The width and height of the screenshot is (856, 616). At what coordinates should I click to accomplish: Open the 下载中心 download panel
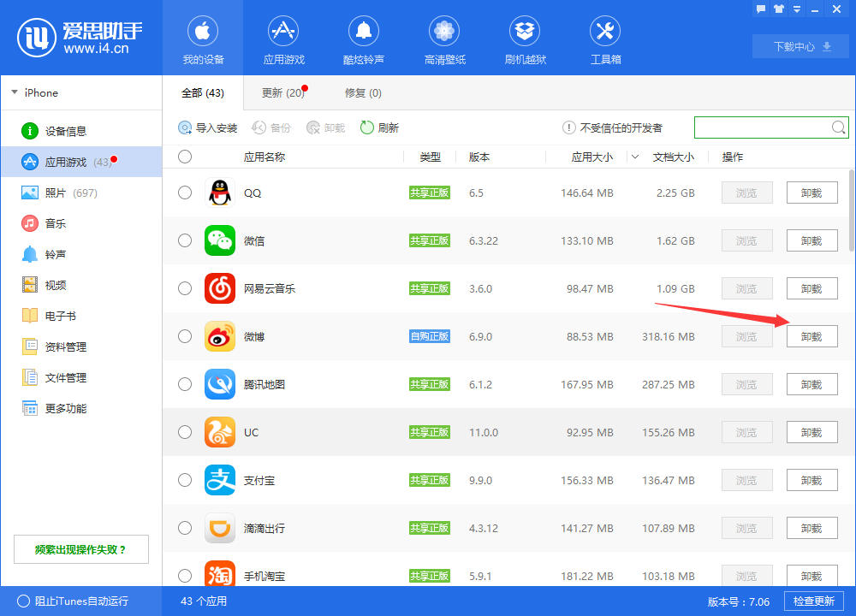[x=800, y=46]
